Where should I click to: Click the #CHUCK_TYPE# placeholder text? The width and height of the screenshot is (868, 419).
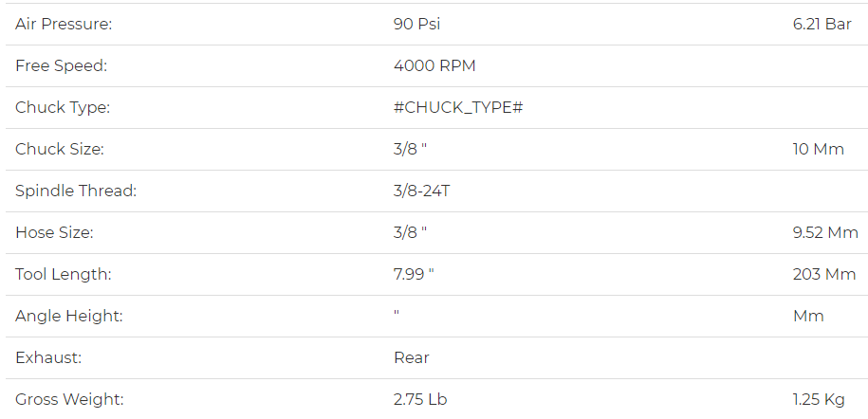coord(458,107)
